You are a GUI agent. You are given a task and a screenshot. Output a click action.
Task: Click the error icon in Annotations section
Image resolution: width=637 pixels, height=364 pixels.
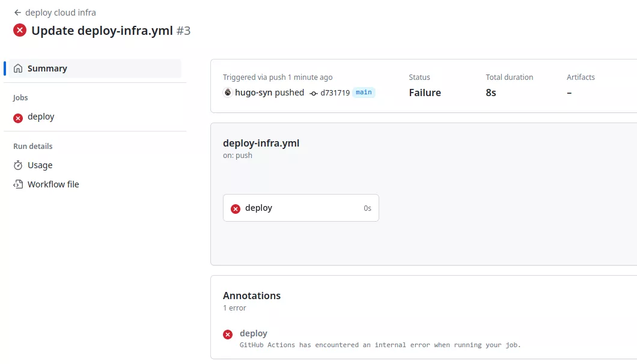tap(228, 335)
